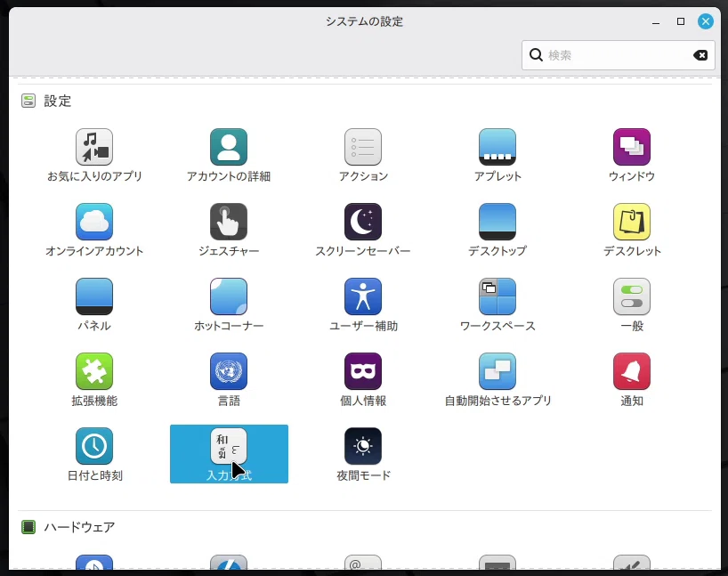Open お気に入りのアプリ (Preferred Applications) settings
This screenshot has height=576, width=728.
click(94, 156)
